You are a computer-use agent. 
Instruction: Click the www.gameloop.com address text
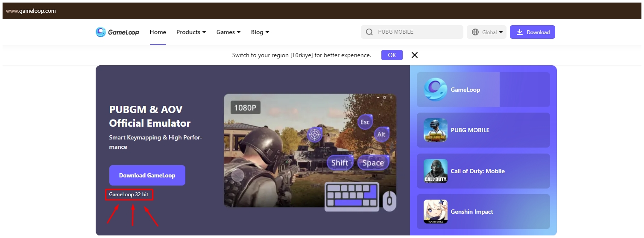click(31, 11)
